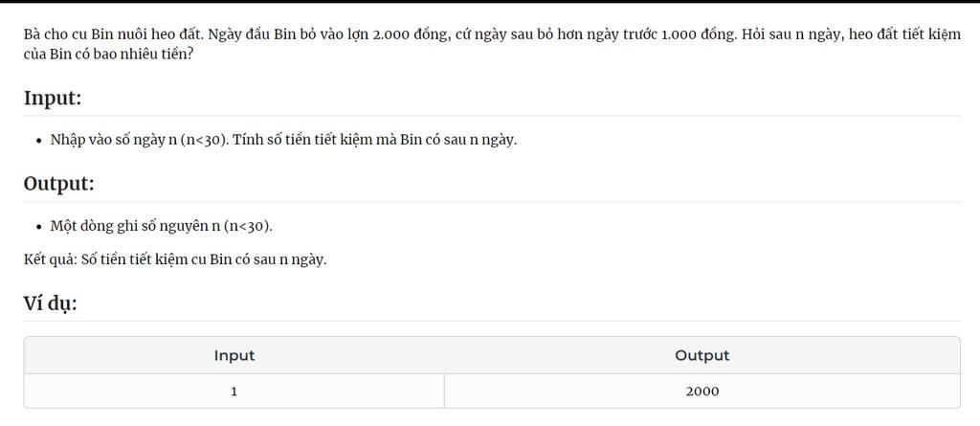Click the text "của Bin có bao nhiêu tiền?"
This screenshot has height=426, width=980.
(108, 54)
